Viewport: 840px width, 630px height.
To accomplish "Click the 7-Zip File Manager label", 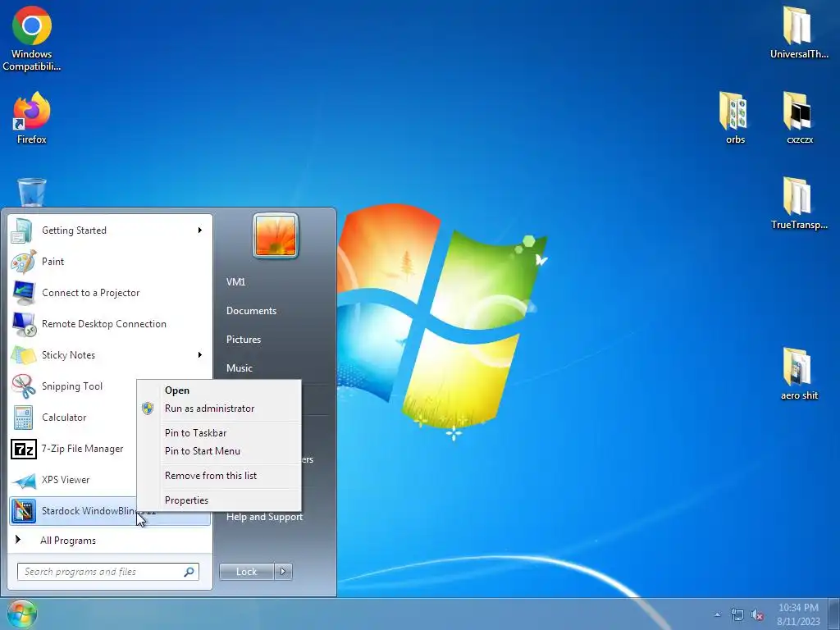I will pos(83,449).
